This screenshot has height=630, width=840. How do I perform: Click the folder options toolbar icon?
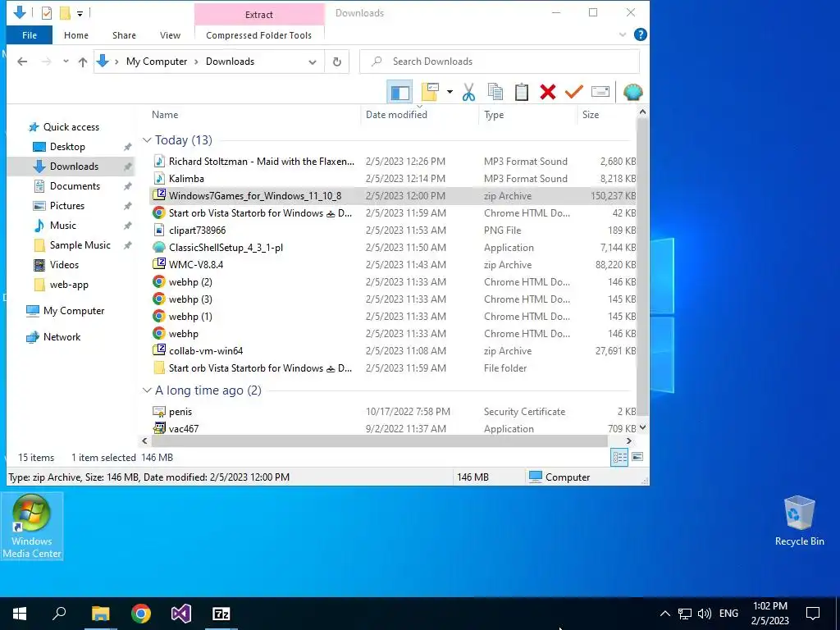[430, 92]
